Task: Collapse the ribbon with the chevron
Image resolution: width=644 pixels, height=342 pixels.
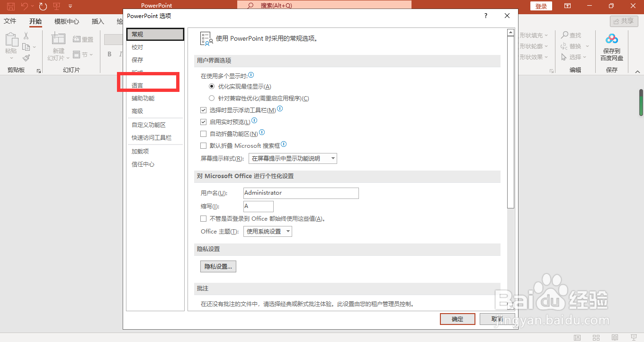Action: (x=637, y=71)
